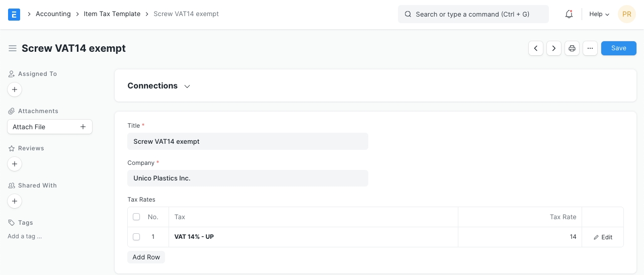Screen dimensions: 644x275
Task: Open the PR user avatar menu
Action: click(626, 14)
